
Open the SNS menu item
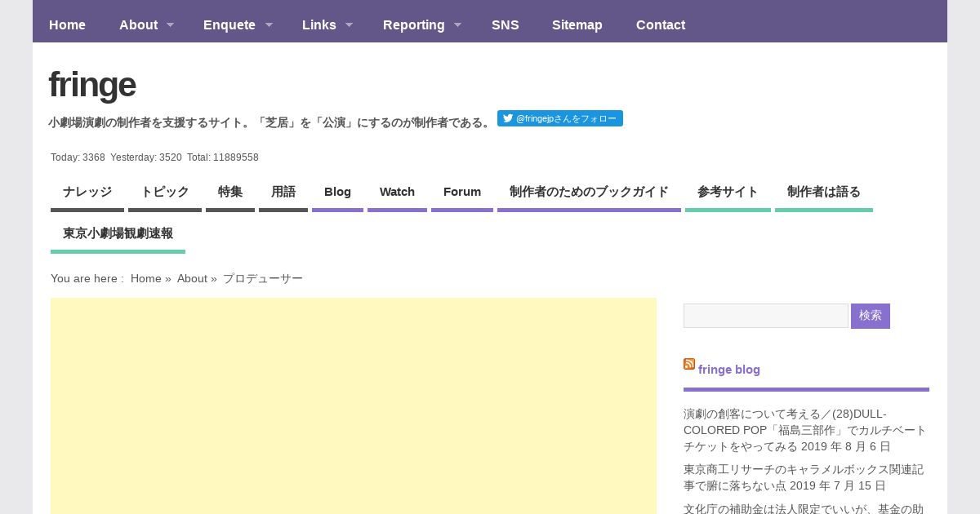(x=505, y=24)
